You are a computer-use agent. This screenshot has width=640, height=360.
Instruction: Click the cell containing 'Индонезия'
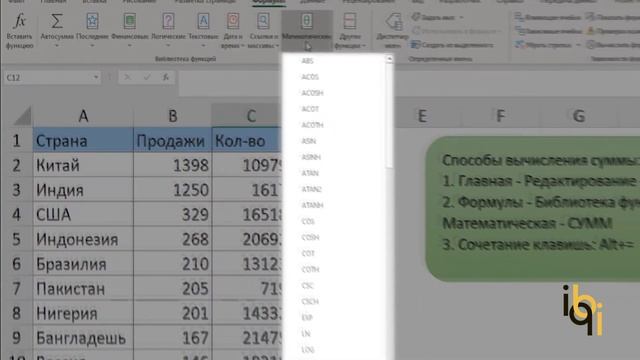(x=83, y=239)
